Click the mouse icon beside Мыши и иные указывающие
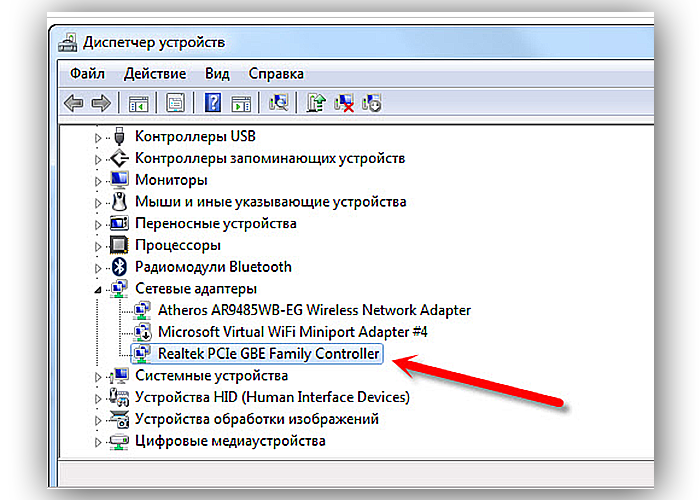Image resolution: width=700 pixels, height=500 pixels. click(119, 201)
